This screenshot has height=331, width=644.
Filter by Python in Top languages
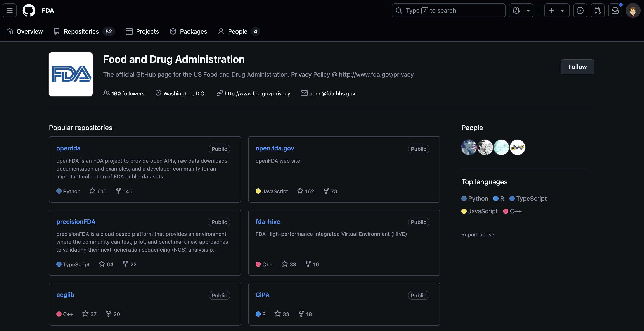point(475,199)
